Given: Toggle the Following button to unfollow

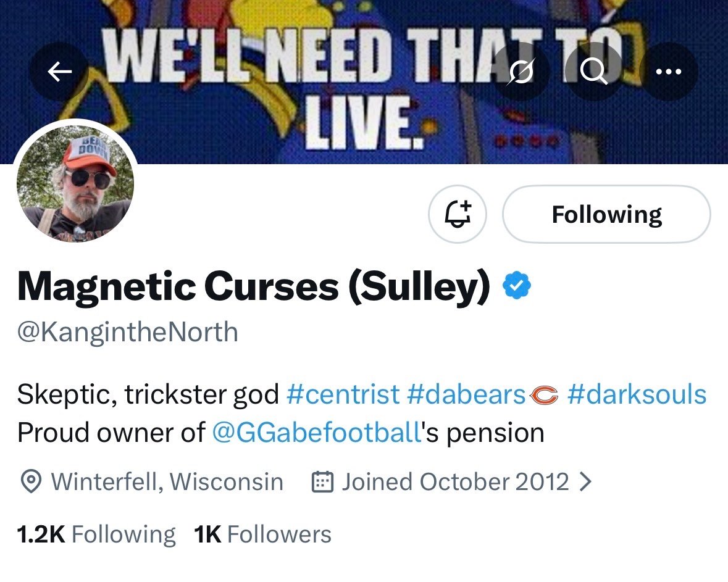Looking at the screenshot, I should click(606, 215).
